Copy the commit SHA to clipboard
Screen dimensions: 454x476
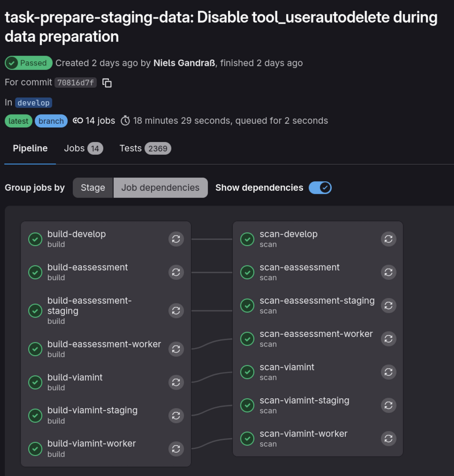(x=107, y=83)
